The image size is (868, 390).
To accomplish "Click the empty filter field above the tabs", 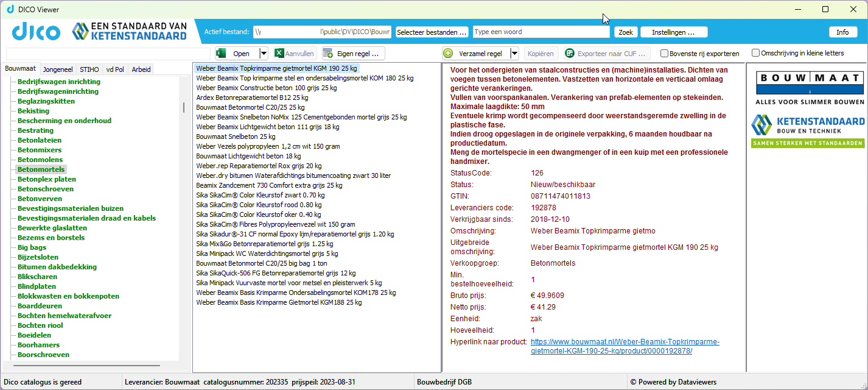I will (x=108, y=54).
